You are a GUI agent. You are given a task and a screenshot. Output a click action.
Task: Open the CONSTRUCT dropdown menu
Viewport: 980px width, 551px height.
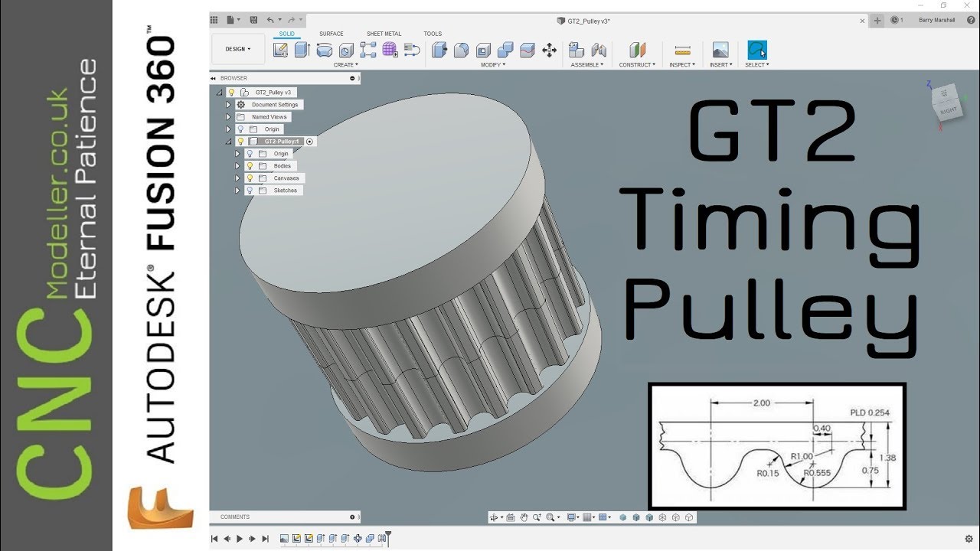click(637, 65)
